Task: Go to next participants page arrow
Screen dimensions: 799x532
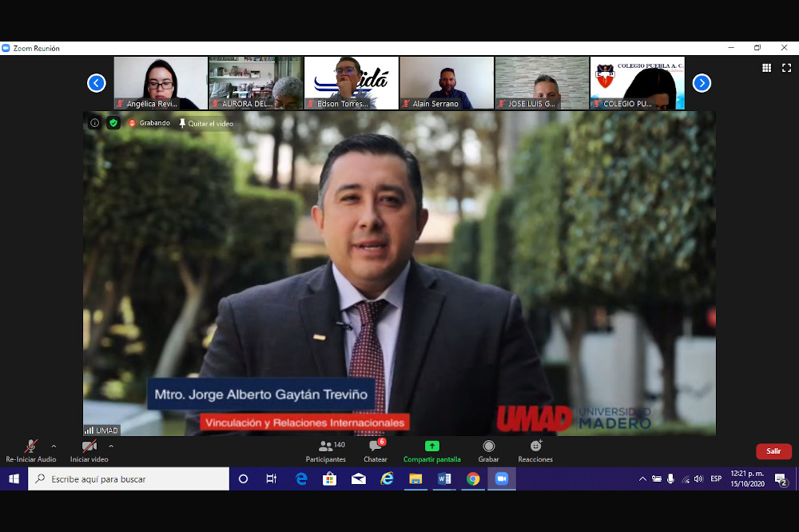Action: pos(702,83)
